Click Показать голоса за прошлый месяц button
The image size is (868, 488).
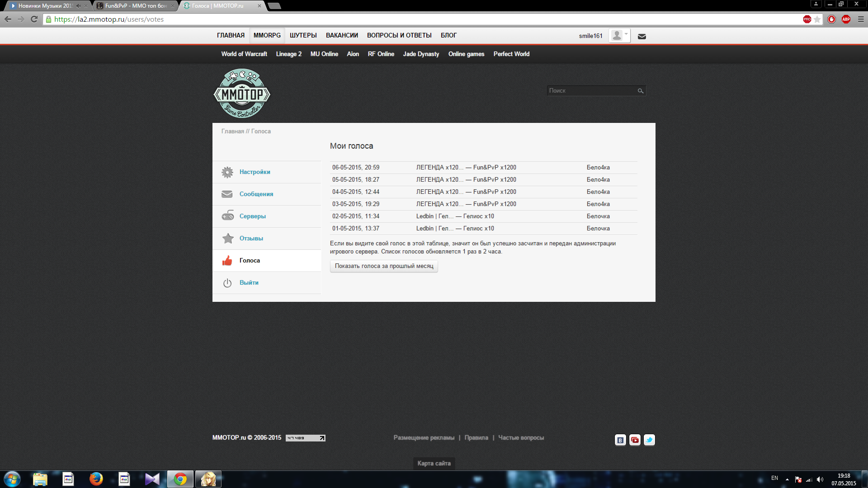pyautogui.click(x=384, y=266)
